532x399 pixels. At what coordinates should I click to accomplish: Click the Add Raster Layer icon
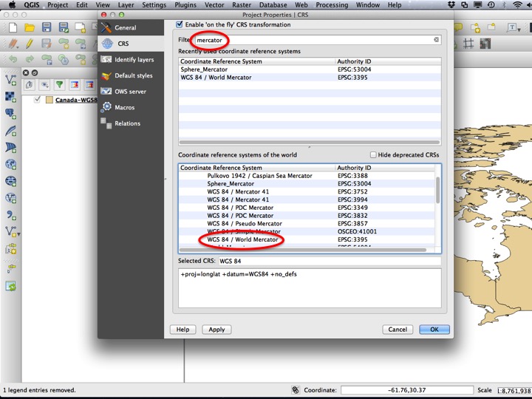(x=10, y=97)
